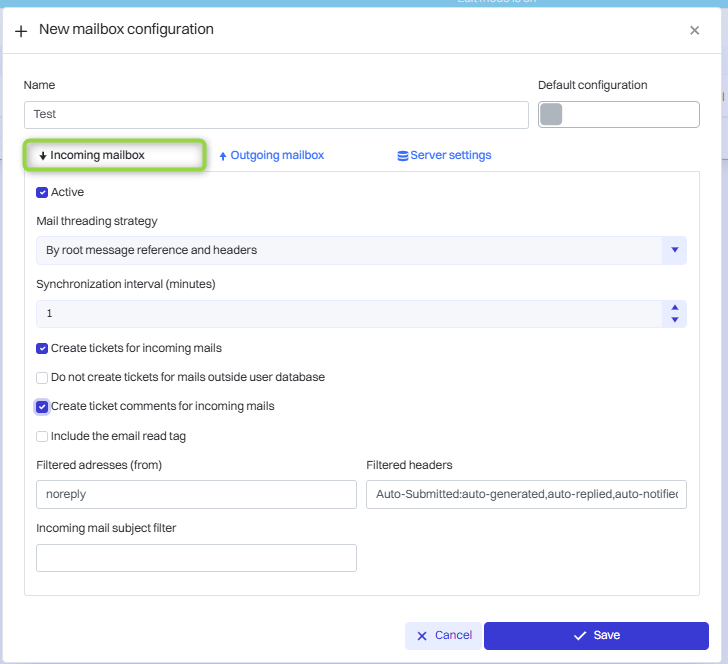Toggle the Default configuration switch
728x664 pixels.
[x=618, y=115]
